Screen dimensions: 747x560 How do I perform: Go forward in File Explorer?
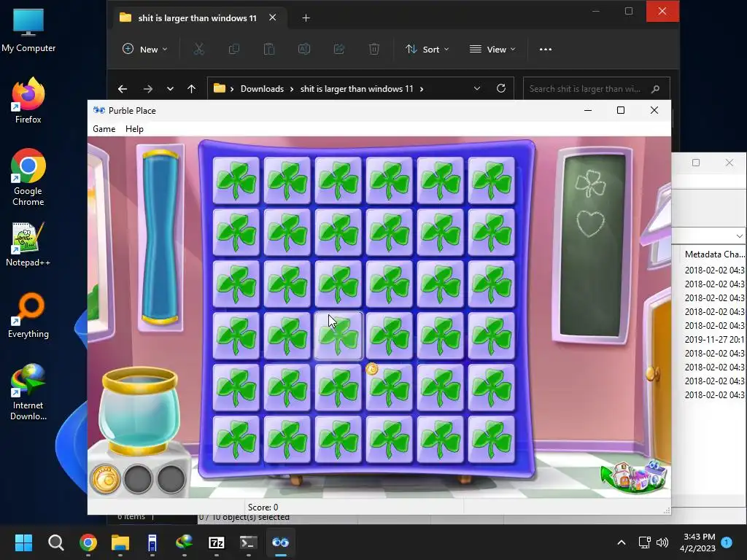[x=148, y=88]
